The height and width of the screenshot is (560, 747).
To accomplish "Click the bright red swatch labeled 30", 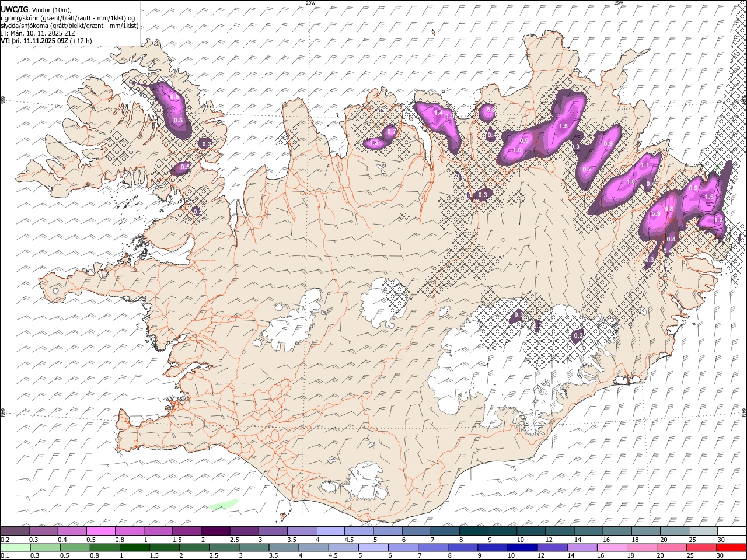I will (x=731, y=547).
